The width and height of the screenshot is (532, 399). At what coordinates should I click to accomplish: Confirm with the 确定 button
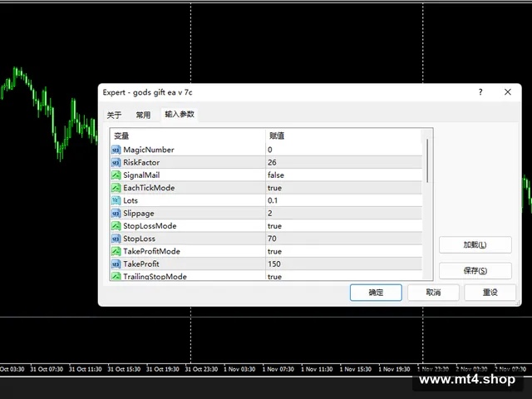[x=376, y=293]
